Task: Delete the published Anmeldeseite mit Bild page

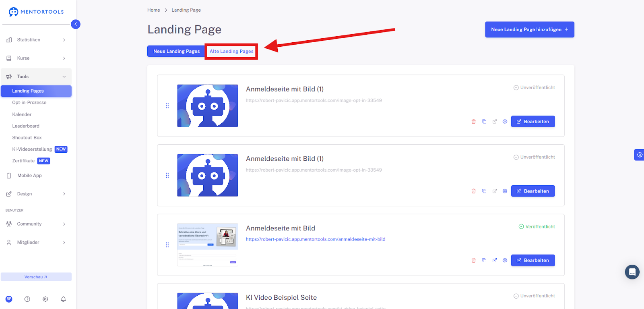Action: [x=474, y=260]
